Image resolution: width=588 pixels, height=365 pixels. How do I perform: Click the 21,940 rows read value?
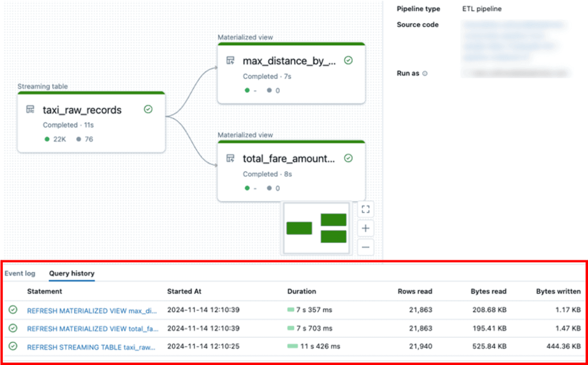click(420, 346)
